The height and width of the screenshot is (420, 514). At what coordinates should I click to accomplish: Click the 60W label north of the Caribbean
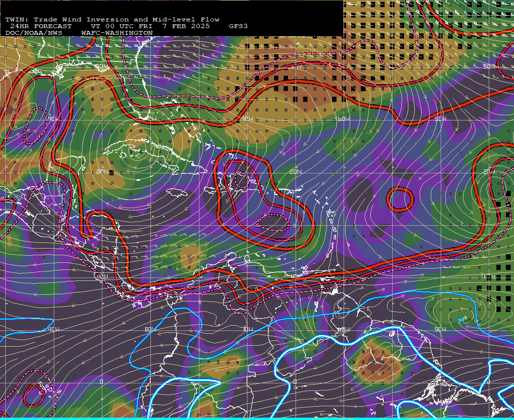(x=344, y=119)
